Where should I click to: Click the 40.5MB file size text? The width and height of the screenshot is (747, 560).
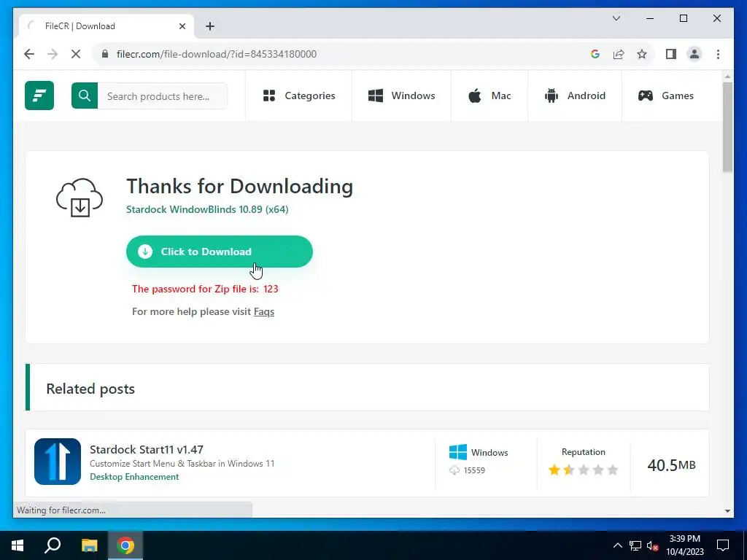pyautogui.click(x=671, y=464)
